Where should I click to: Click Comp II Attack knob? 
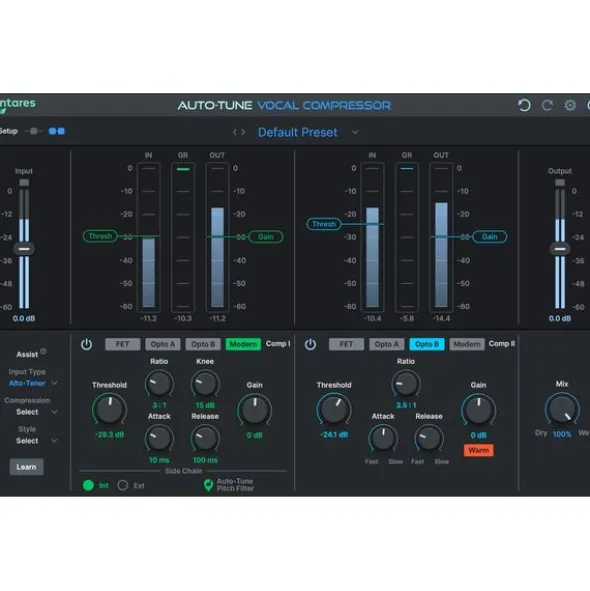pos(383,438)
